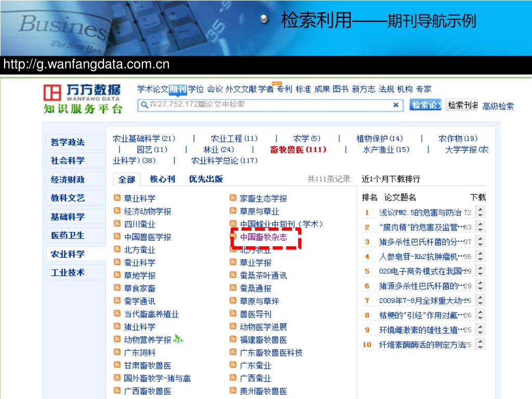This screenshot has width=532, height=399.
Task: Click the RSS icon beside 中国兽医学报
Action: [117, 236]
